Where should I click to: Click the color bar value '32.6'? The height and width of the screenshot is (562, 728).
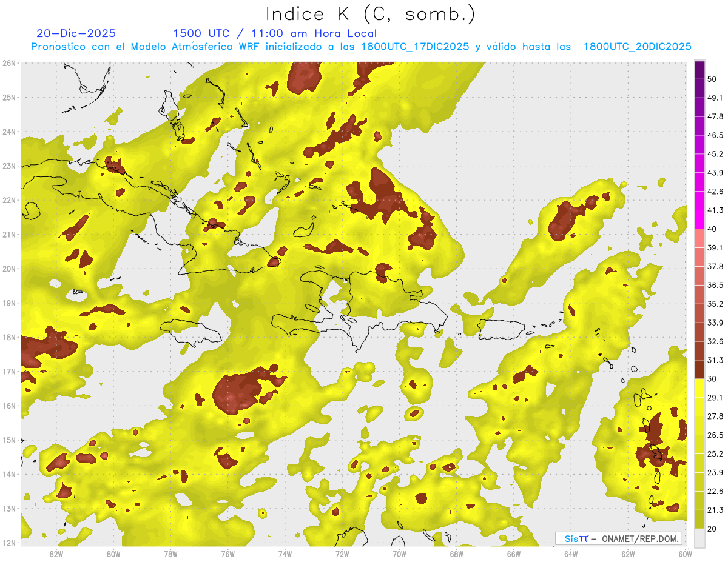(715, 341)
